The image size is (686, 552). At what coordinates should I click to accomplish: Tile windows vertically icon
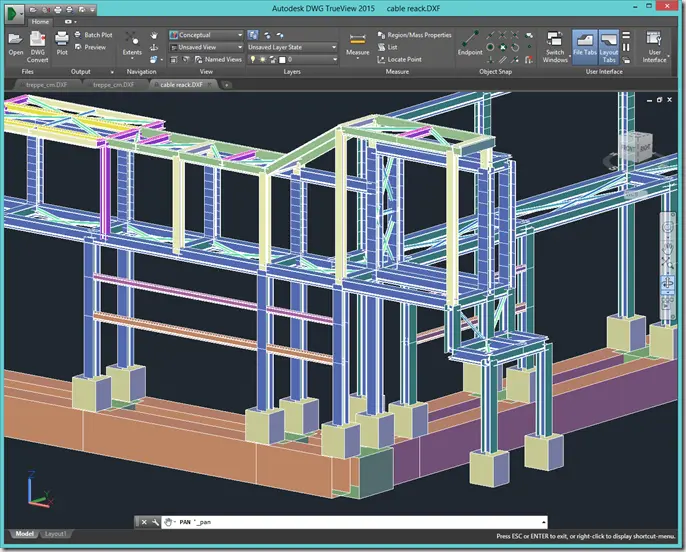[x=626, y=47]
